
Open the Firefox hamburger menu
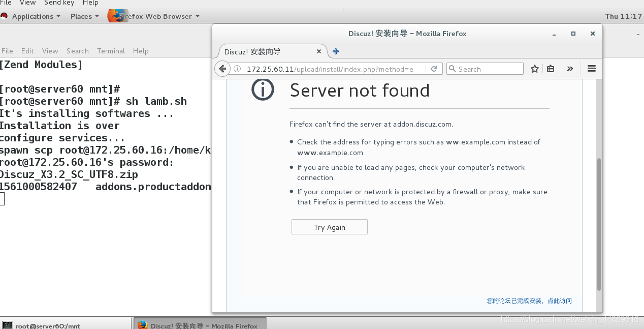coord(591,69)
